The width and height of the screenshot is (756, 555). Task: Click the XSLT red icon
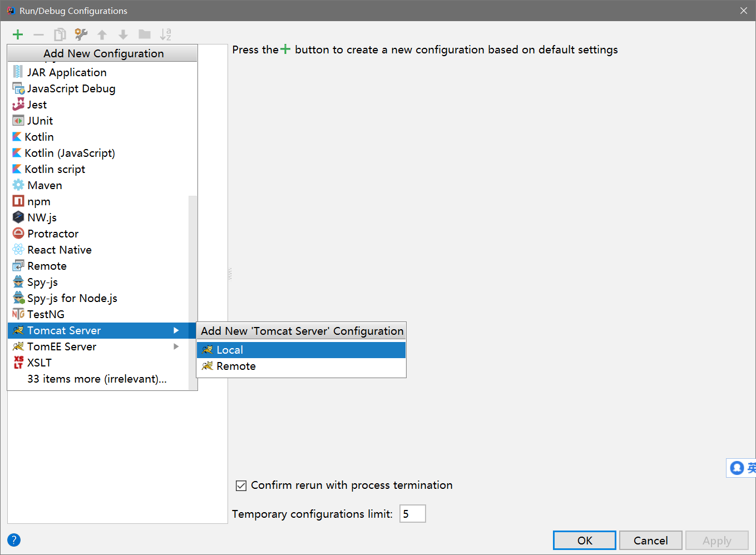click(x=18, y=363)
